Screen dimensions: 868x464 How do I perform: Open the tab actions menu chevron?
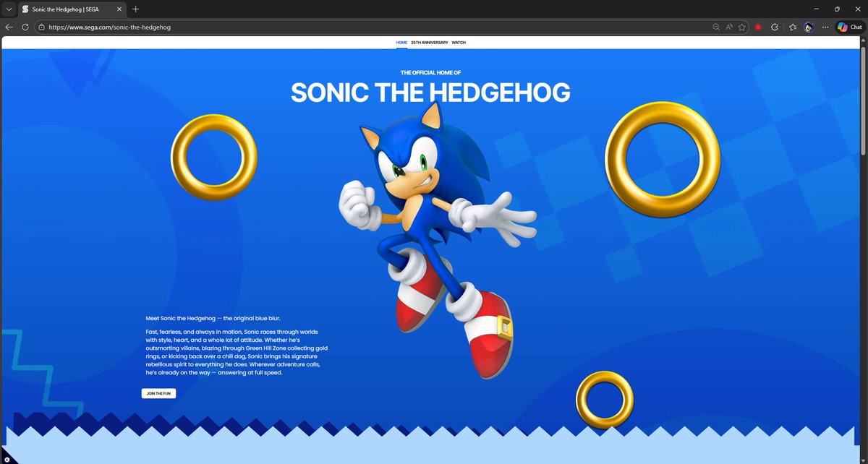coord(8,9)
